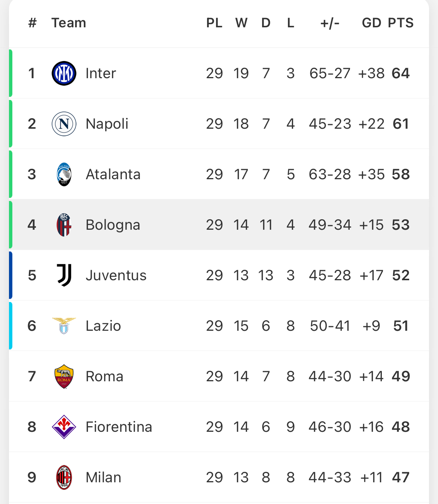This screenshot has width=438, height=504.
Task: Select Milan's +11 goal difference
Action: [371, 477]
